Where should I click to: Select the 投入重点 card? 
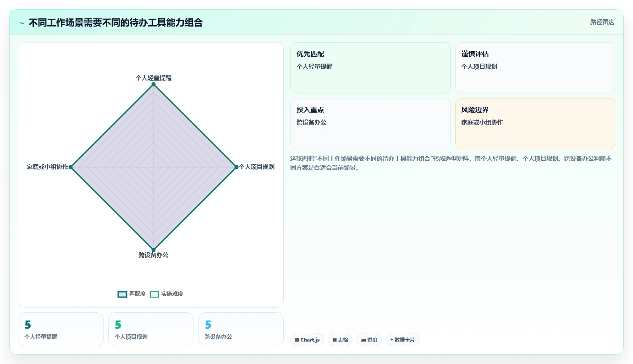[x=370, y=124]
